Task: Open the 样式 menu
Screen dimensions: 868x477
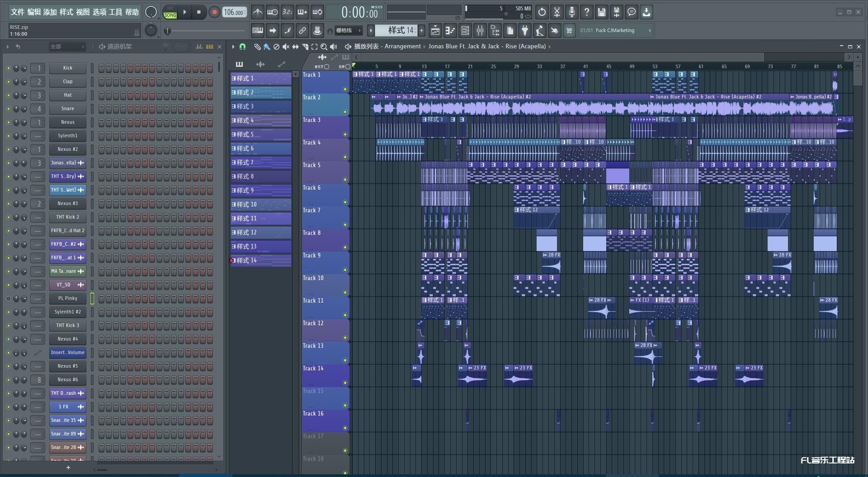Action: tap(66, 12)
